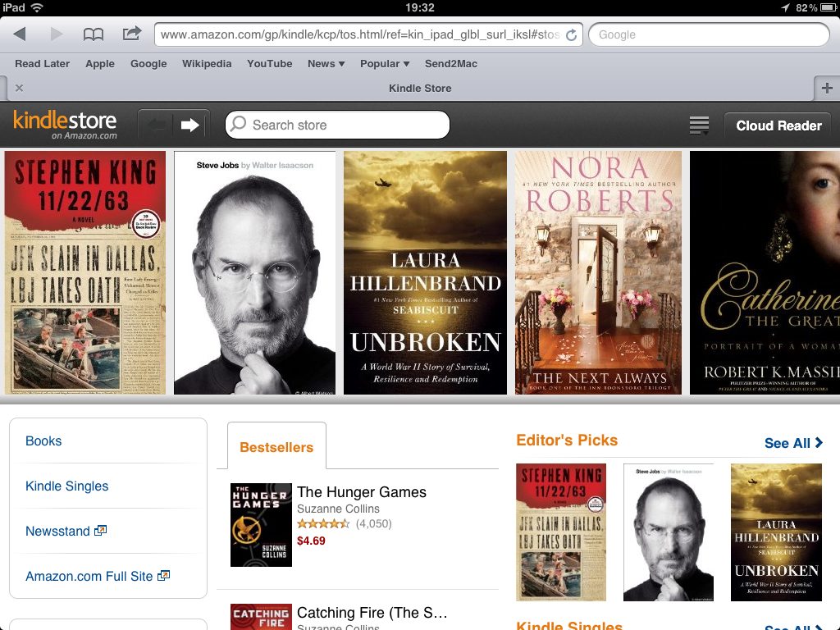
Task: Tap the kindlestore logo
Action: pyautogui.click(x=64, y=125)
